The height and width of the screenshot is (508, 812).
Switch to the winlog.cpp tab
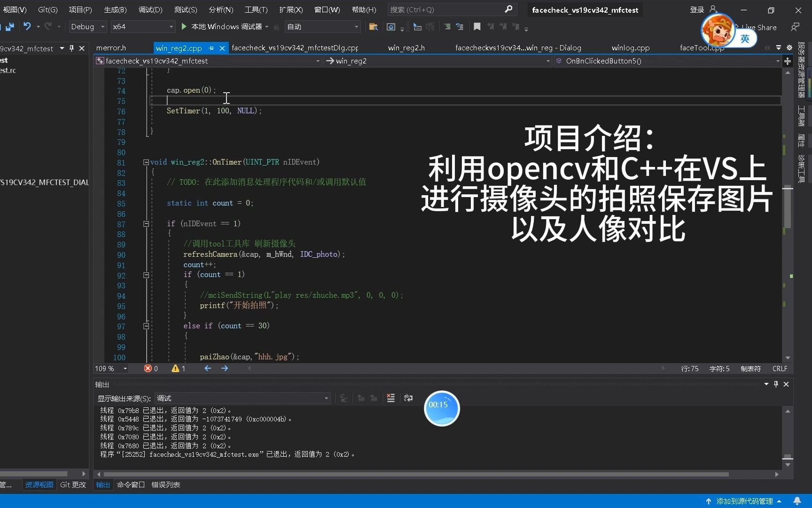[631, 48]
